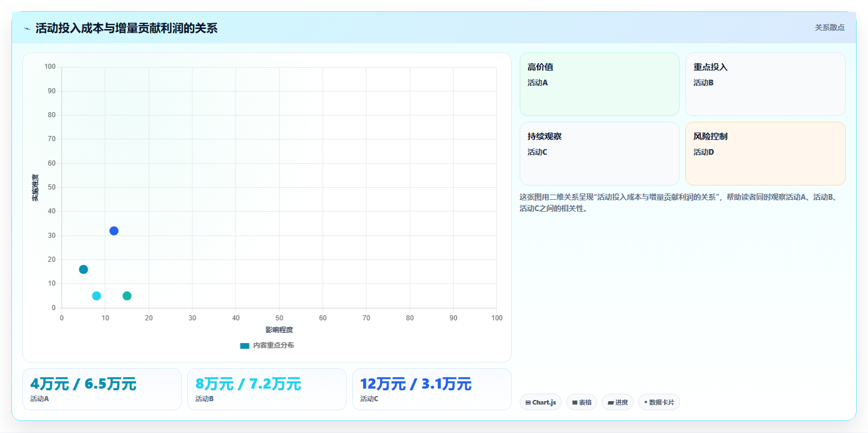Viewport: 868px width, 433px height.
Task: Open the 持续观察 活动C card
Action: pyautogui.click(x=599, y=154)
